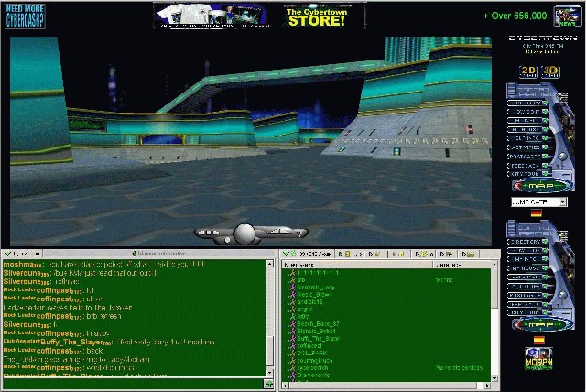
Task: Switch to 2D view mode
Action: tap(528, 71)
